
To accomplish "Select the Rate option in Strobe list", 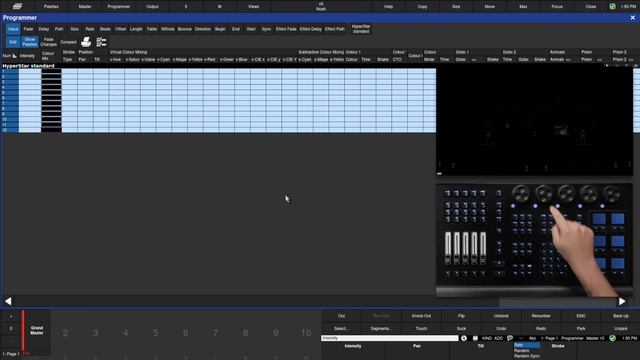I will point(527,345).
